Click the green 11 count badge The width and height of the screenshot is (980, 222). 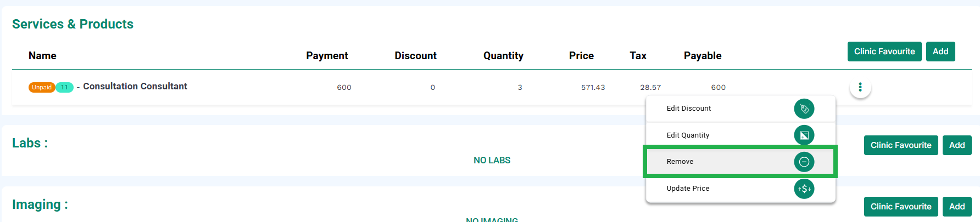[x=65, y=87]
